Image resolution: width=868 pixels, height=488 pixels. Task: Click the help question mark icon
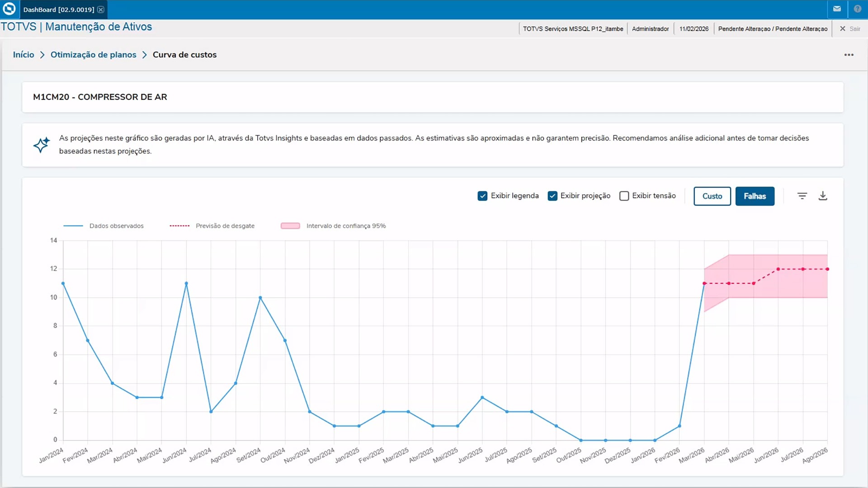pyautogui.click(x=857, y=9)
